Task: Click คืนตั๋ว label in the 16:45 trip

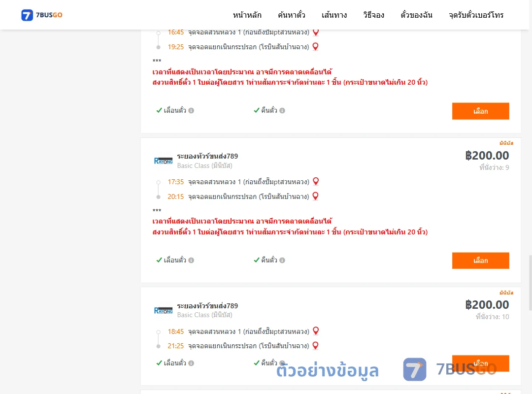Action: pos(269,111)
